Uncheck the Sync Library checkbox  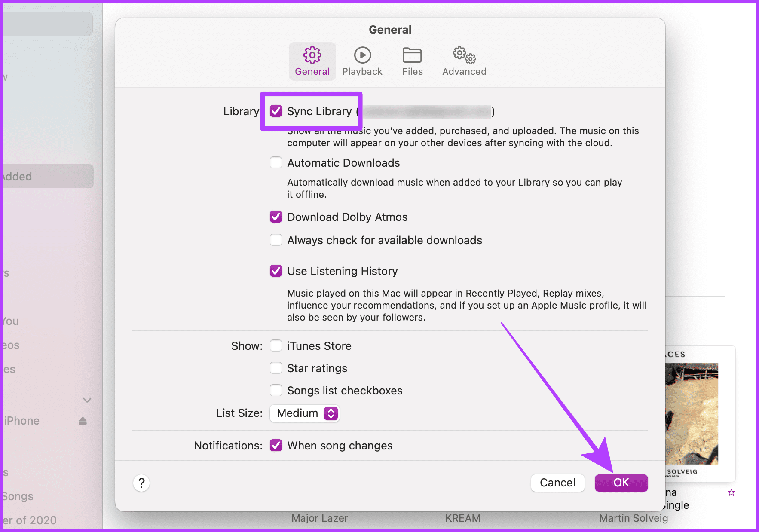276,111
